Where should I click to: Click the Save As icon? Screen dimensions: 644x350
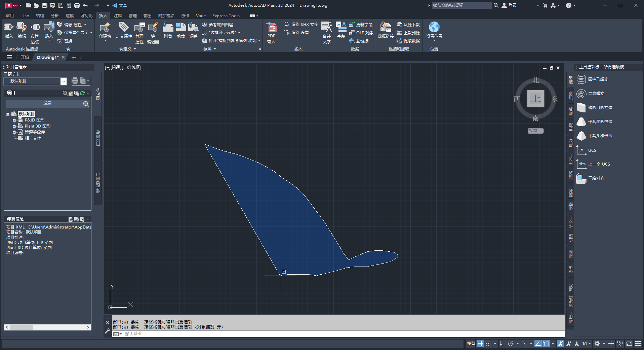point(53,5)
